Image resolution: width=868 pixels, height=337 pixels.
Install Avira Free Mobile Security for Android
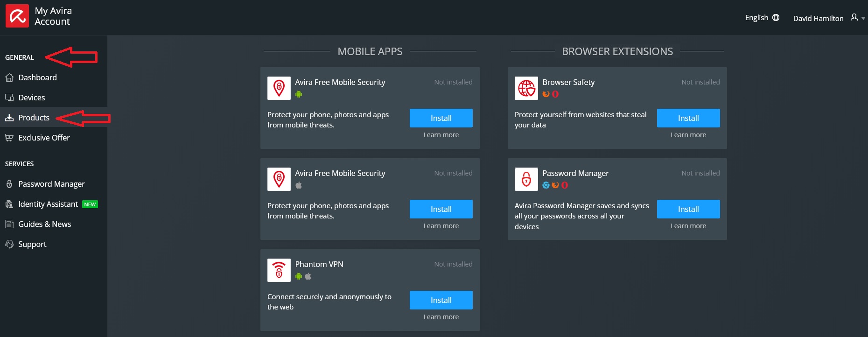(x=441, y=118)
